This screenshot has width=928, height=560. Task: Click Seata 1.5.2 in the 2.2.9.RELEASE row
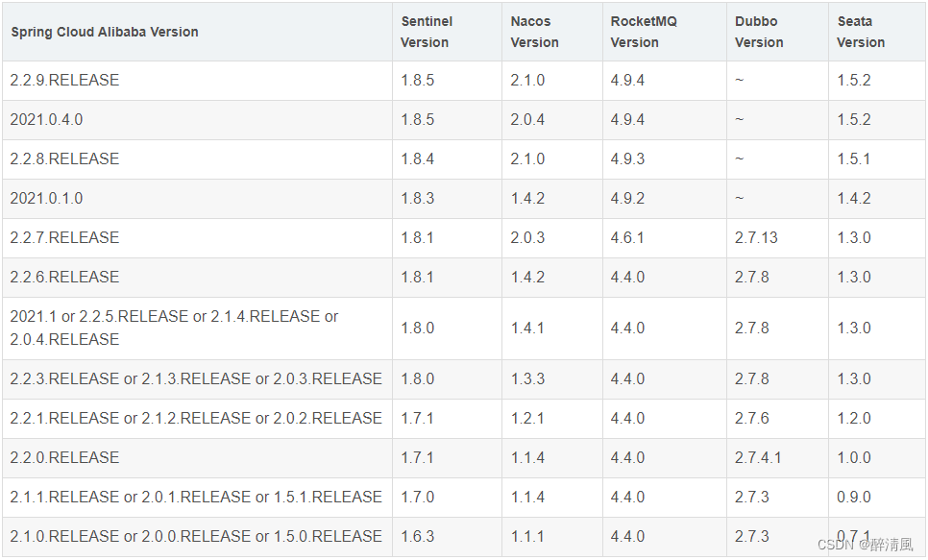(854, 80)
